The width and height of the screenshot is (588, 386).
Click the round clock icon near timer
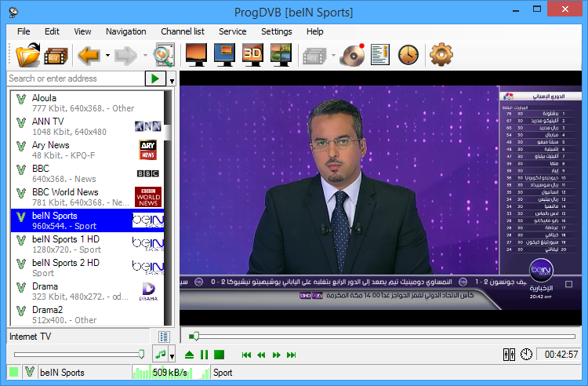(526, 354)
